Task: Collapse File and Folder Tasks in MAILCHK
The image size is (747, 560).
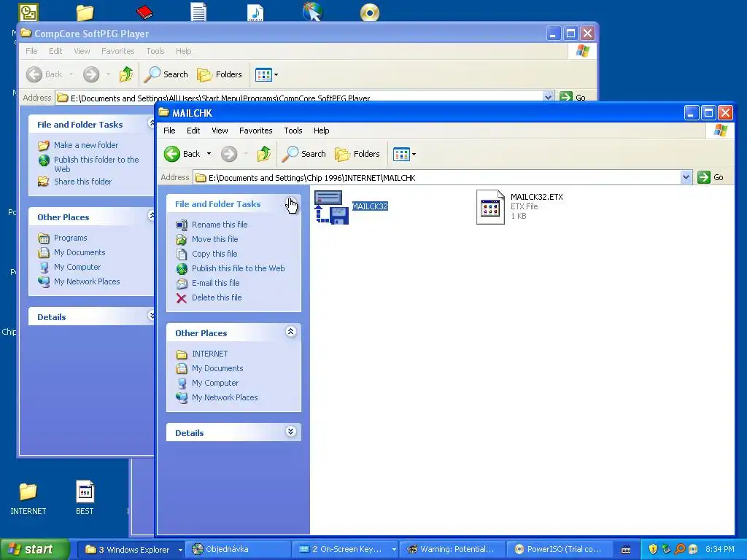Action: (290, 203)
